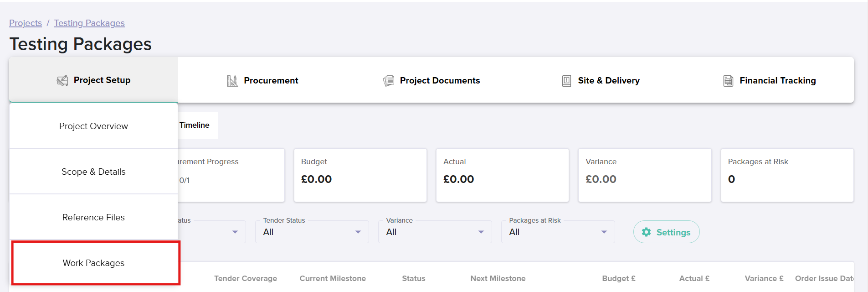Open Project Overview from the menu

point(94,126)
